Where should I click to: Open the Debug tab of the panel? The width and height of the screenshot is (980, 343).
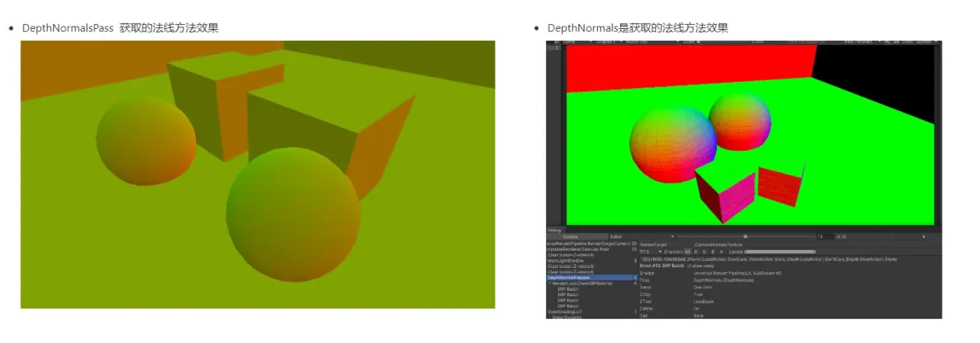pos(555,230)
